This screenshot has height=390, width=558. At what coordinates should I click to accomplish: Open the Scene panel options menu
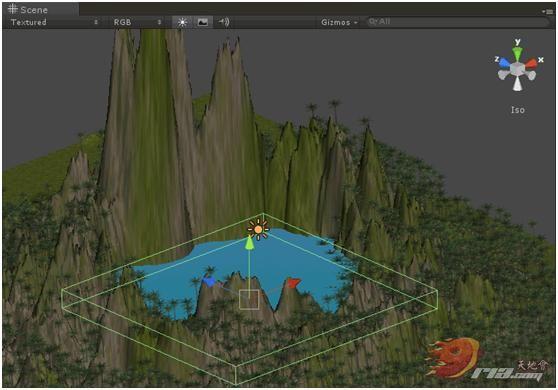tap(549, 11)
